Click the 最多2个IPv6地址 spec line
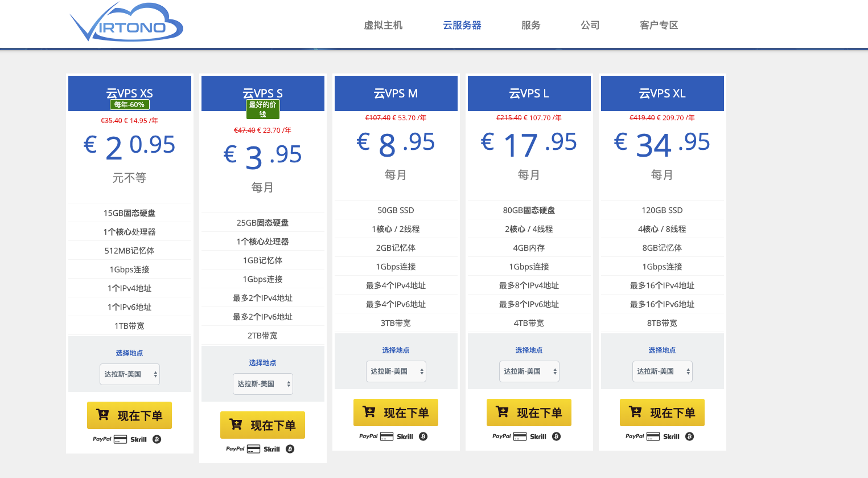Viewport: 868px width, 478px height. tap(263, 317)
